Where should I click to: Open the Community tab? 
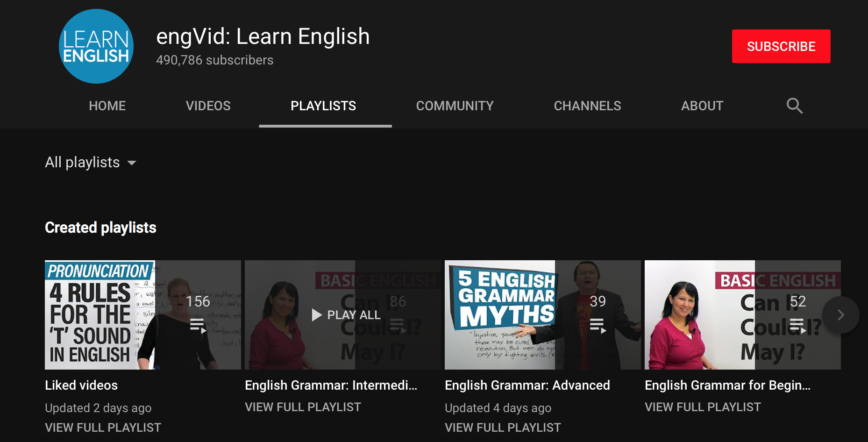click(x=455, y=106)
